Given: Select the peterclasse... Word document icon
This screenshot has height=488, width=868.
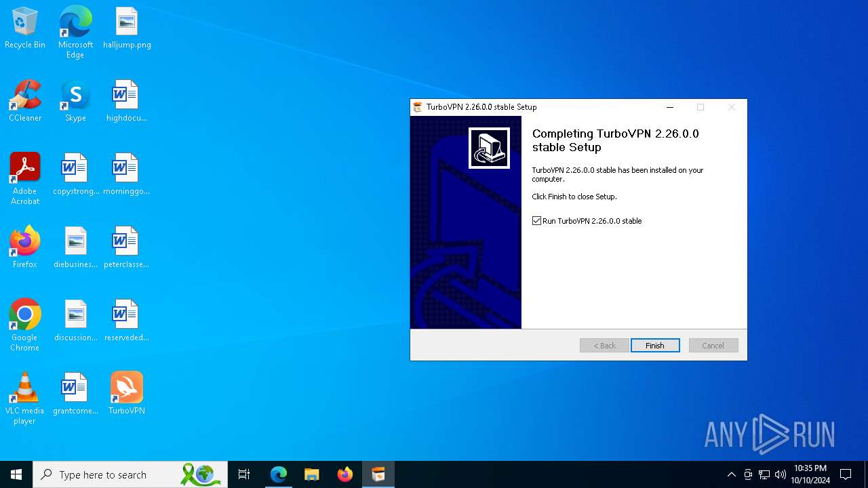Looking at the screenshot, I should (126, 248).
